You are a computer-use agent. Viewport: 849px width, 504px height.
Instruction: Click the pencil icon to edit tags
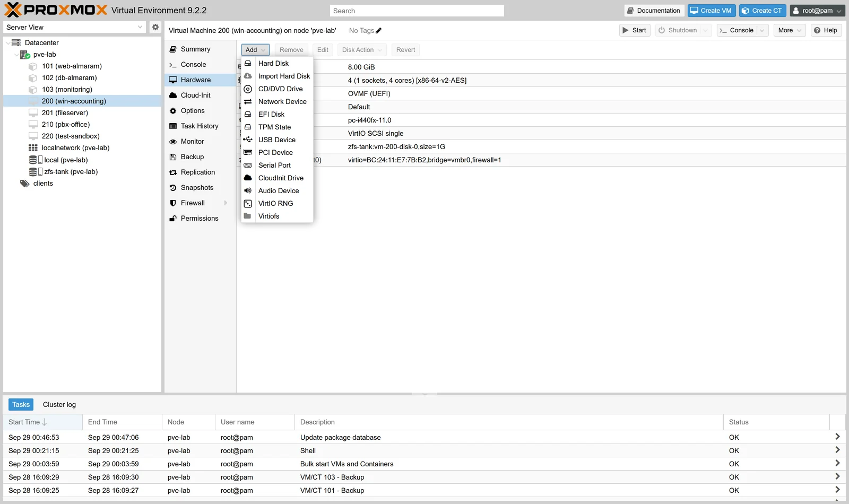click(x=378, y=31)
